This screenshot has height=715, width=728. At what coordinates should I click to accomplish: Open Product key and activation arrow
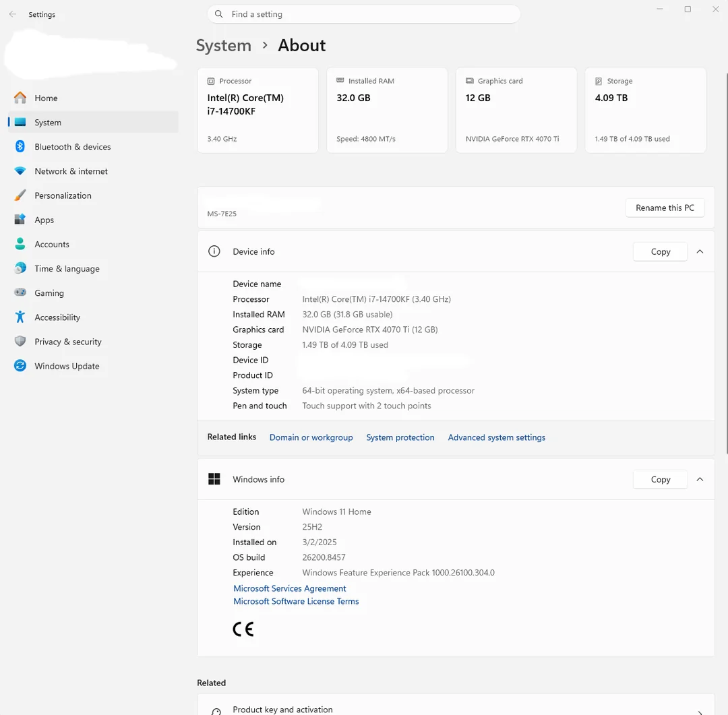(700, 712)
